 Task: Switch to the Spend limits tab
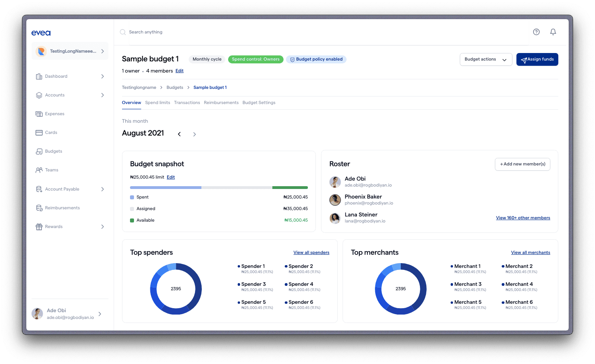pyautogui.click(x=158, y=103)
